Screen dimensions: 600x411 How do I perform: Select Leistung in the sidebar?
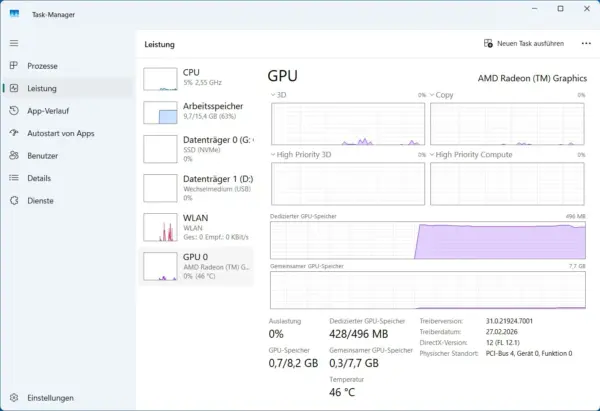(x=68, y=88)
